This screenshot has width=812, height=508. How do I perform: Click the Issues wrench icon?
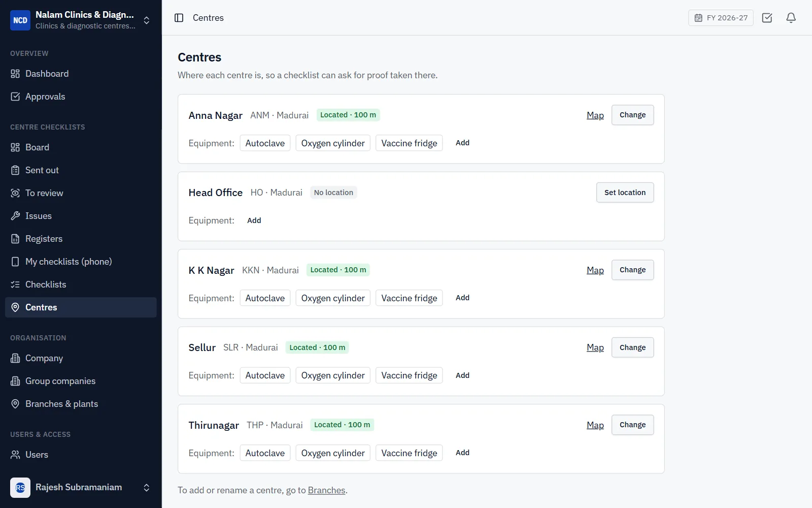[x=15, y=216]
